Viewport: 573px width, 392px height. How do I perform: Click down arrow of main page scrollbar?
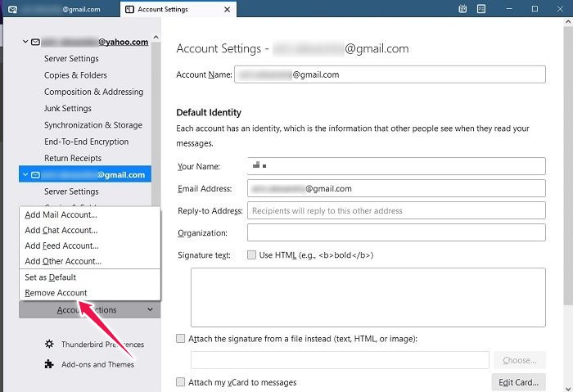pyautogui.click(x=568, y=389)
